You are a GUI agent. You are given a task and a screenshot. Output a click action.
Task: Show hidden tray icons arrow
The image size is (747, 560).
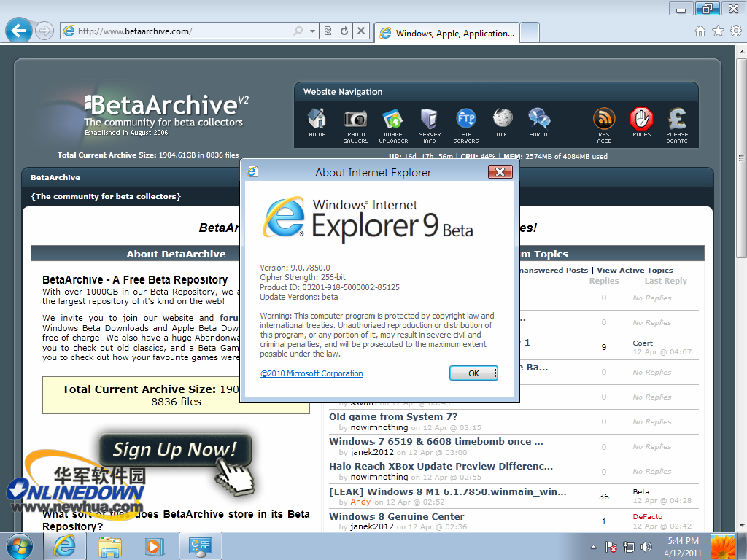coord(593,547)
